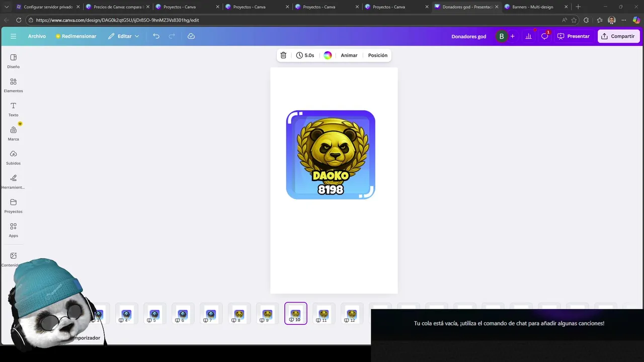Close the Precios de Canva tab
The image size is (644, 362).
coord(148,7)
